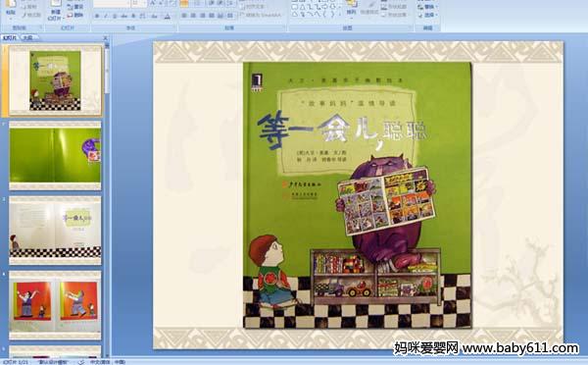
Task: Enable left paragraph alignment
Action: point(184,16)
